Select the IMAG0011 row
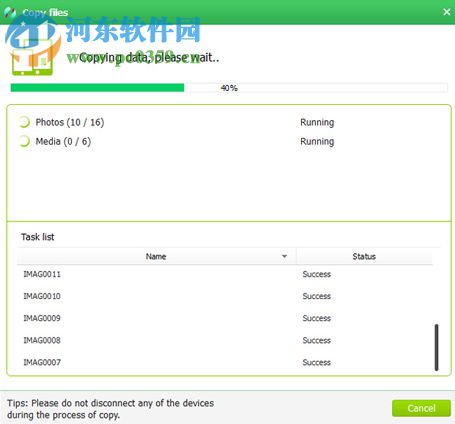 (x=225, y=274)
